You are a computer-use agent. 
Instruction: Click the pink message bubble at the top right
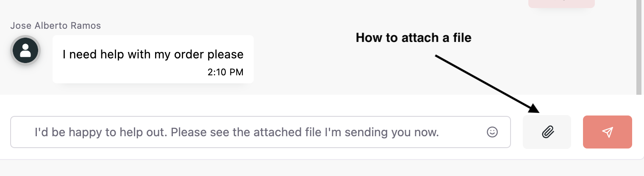tap(561, 3)
